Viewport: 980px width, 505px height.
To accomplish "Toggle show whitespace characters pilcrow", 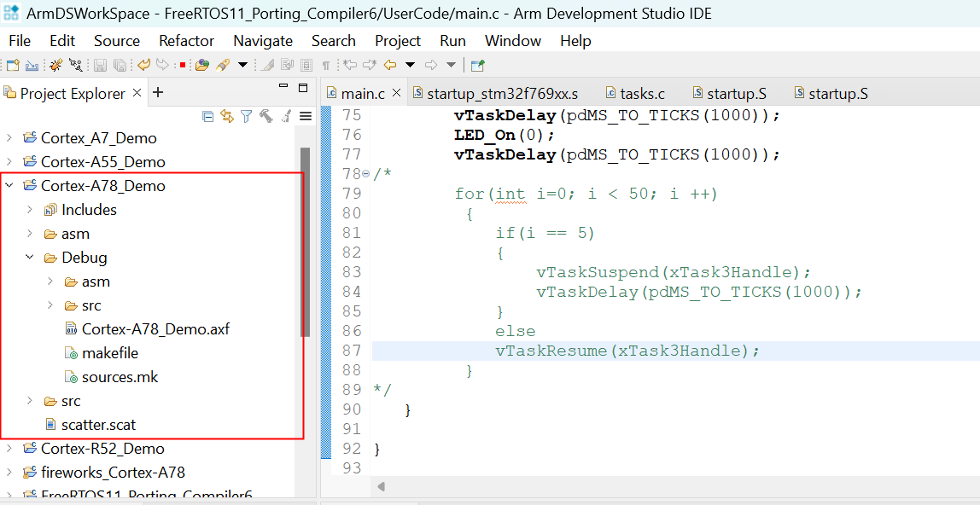I will pos(325,65).
